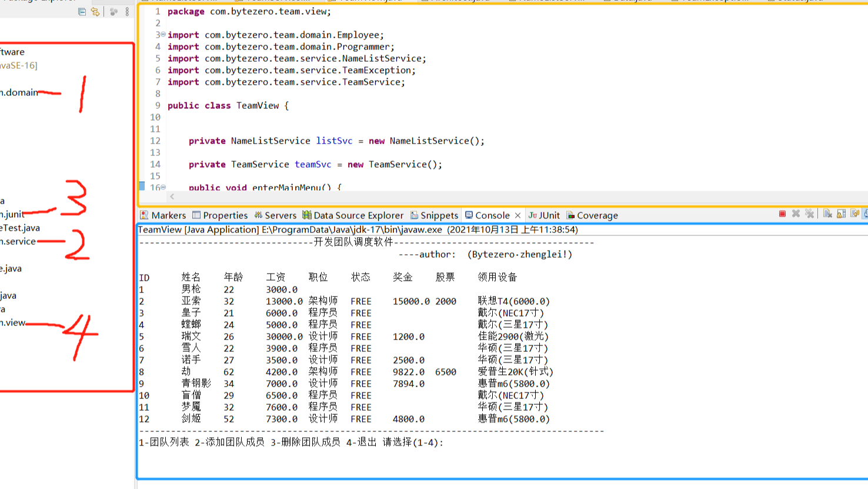Toggle Link with Editor in Package Explorer

pos(95,12)
